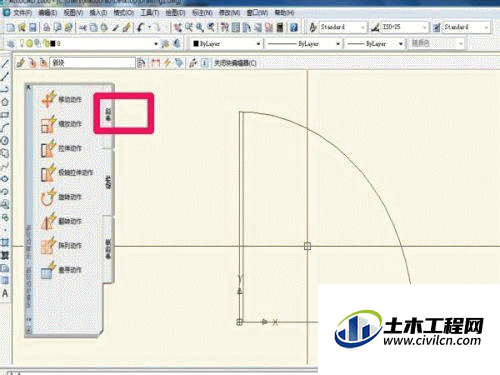Open the plot style (随颜色) dropdown
The image size is (500, 375).
pyautogui.click(x=436, y=43)
